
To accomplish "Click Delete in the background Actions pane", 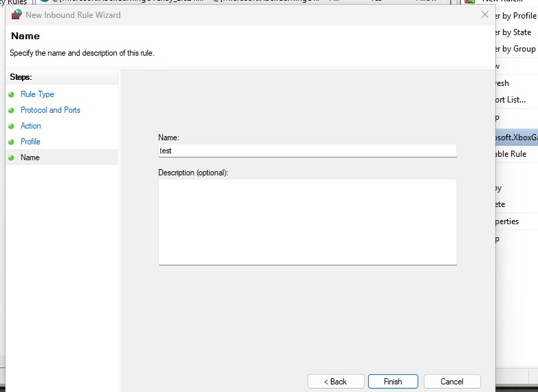I will click(500, 204).
